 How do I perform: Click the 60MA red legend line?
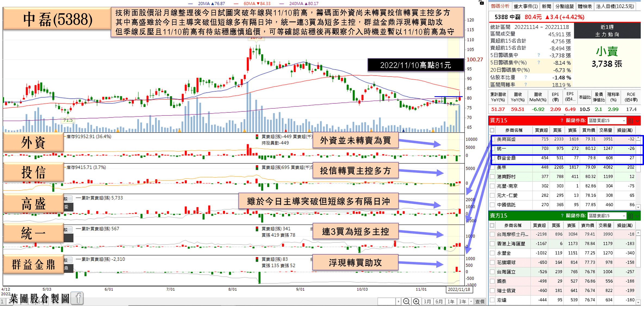[x=236, y=4]
